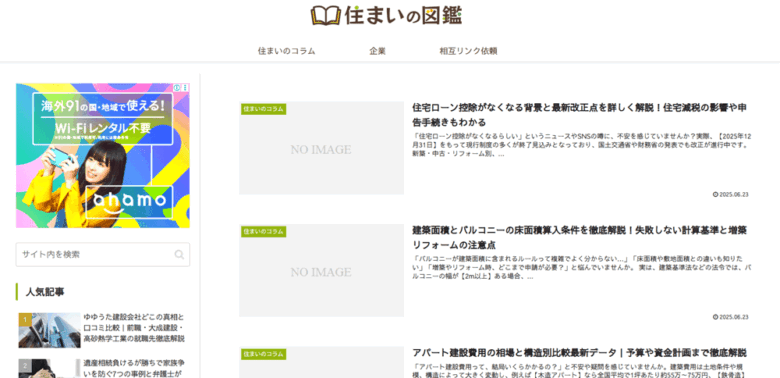The width and height of the screenshot is (780, 378).
Task: Click the first article NO IMAGE thumbnail
Action: click(x=321, y=148)
